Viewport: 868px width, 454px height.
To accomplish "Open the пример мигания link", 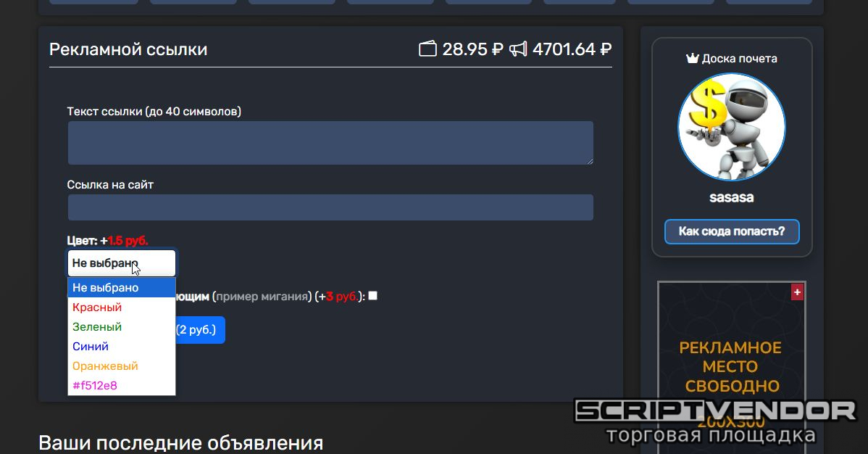I will coord(262,297).
